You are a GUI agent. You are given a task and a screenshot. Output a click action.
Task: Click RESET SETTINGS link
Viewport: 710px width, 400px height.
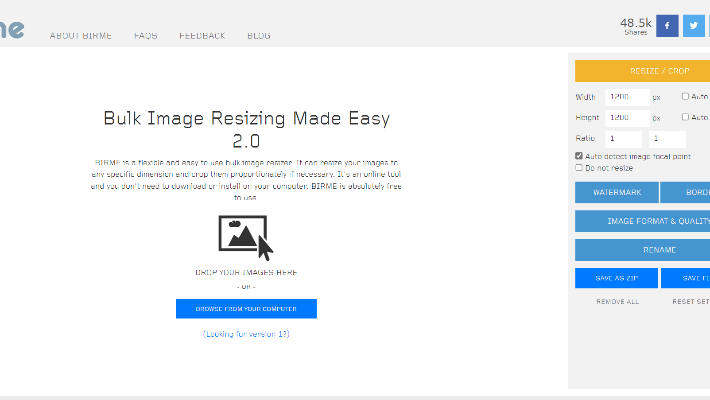pyautogui.click(x=691, y=302)
